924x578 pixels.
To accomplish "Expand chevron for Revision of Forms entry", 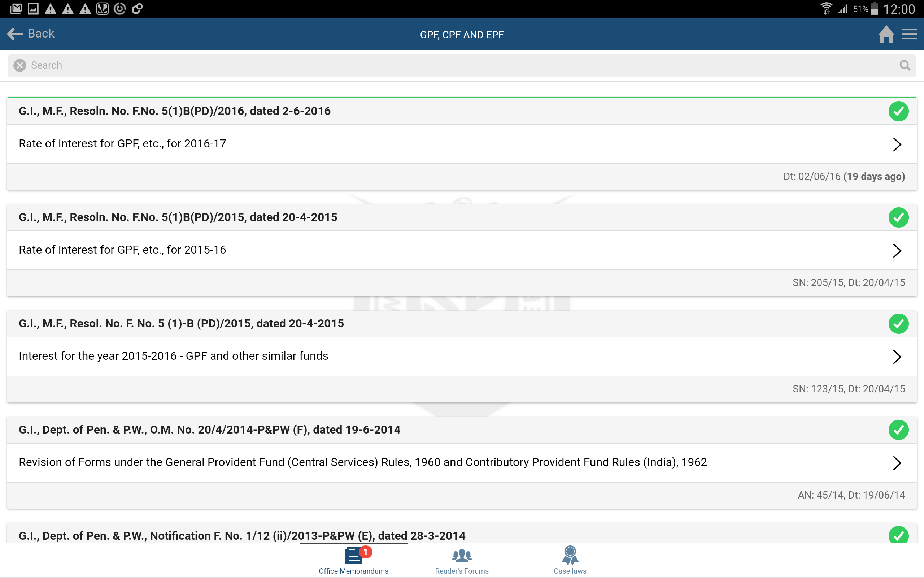I will pos(897,463).
